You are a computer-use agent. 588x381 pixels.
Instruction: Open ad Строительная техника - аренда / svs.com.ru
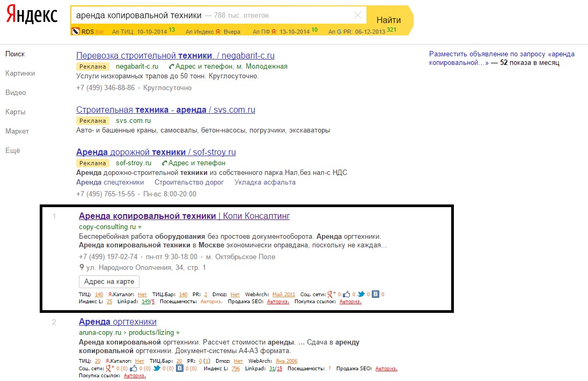point(165,110)
